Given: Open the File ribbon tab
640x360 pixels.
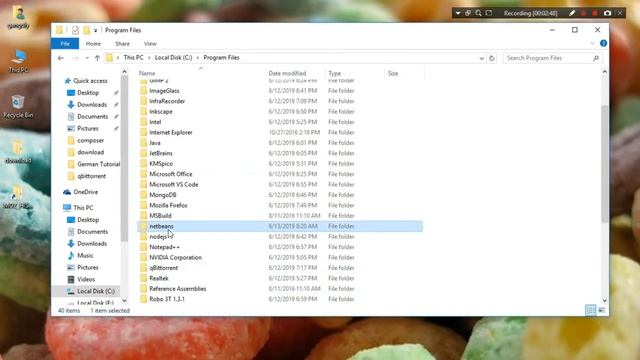Looking at the screenshot, I should [65, 44].
